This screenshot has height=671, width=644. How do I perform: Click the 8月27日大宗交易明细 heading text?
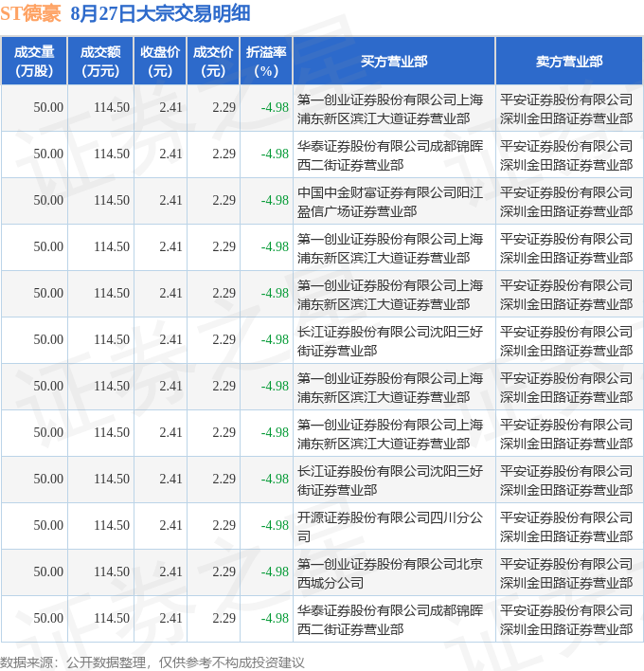(160, 13)
